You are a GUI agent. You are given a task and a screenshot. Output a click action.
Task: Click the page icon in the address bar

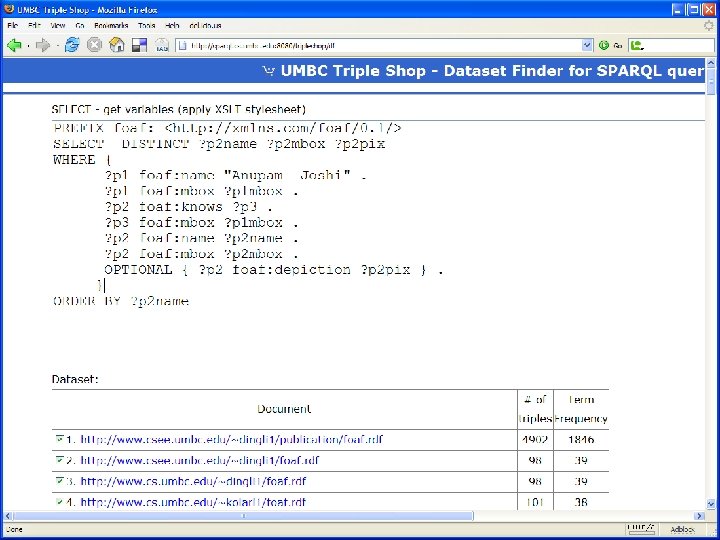[x=183, y=45]
